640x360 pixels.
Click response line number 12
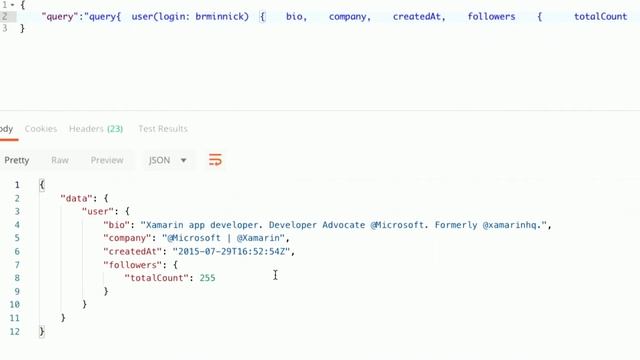point(15,331)
